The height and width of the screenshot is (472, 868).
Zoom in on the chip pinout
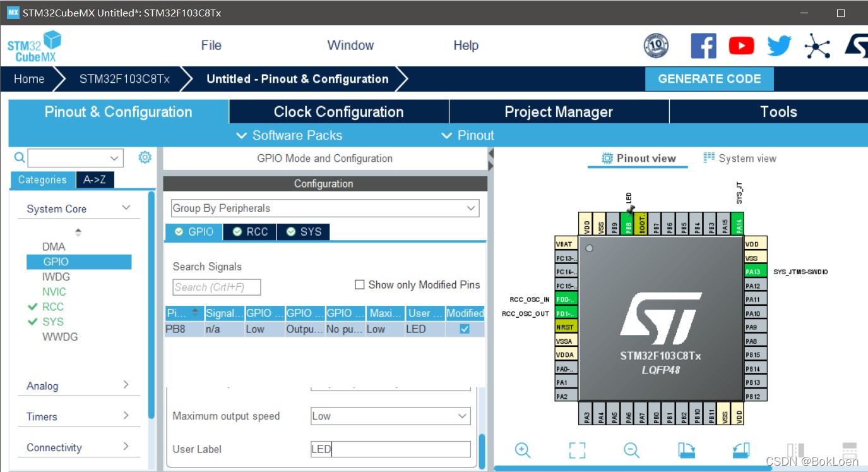point(523,450)
